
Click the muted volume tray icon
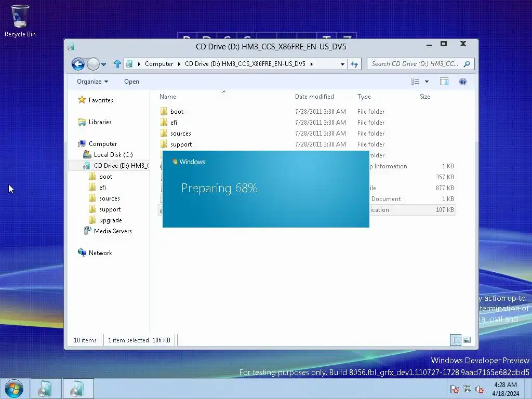point(480,389)
